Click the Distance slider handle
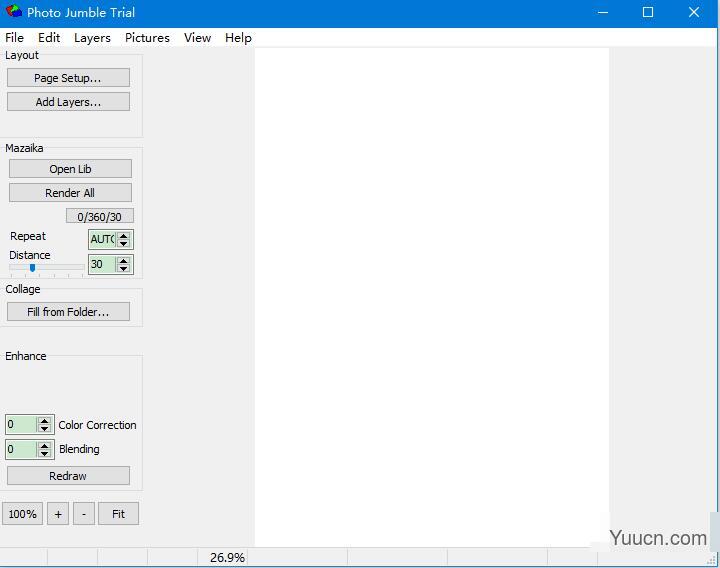Screen dimensions: 720x568 pos(32,267)
